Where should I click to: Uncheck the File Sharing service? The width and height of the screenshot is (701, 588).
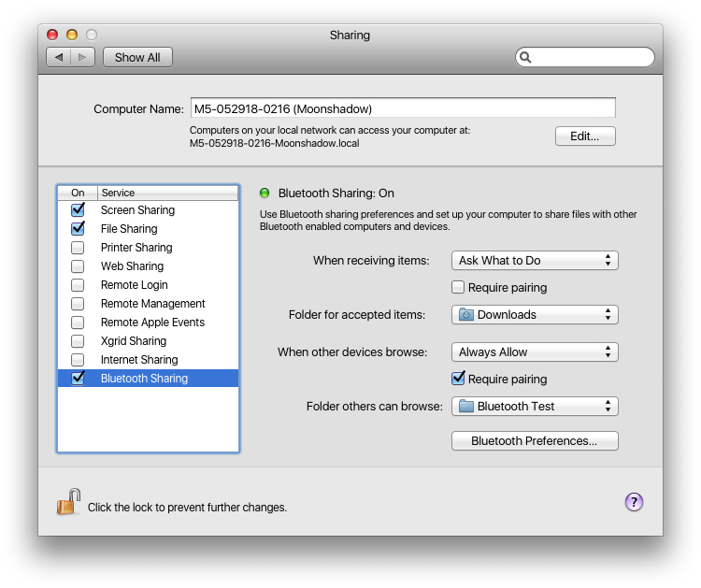click(x=79, y=229)
